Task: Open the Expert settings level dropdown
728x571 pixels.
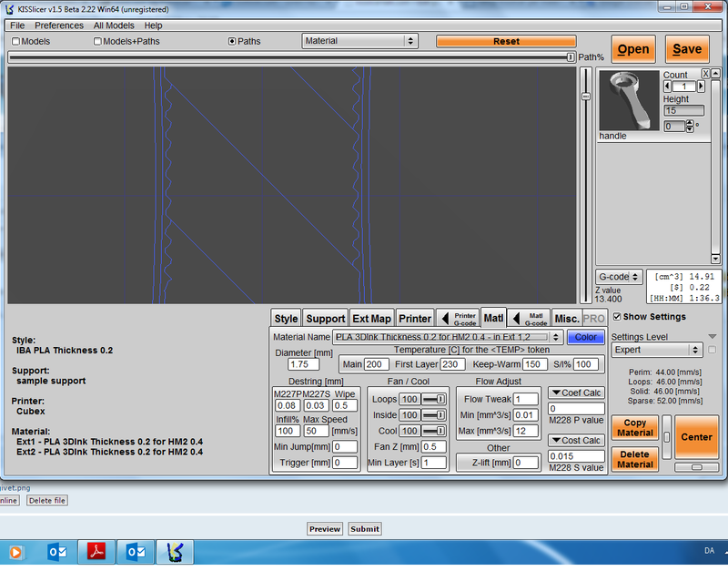Action: (656, 350)
